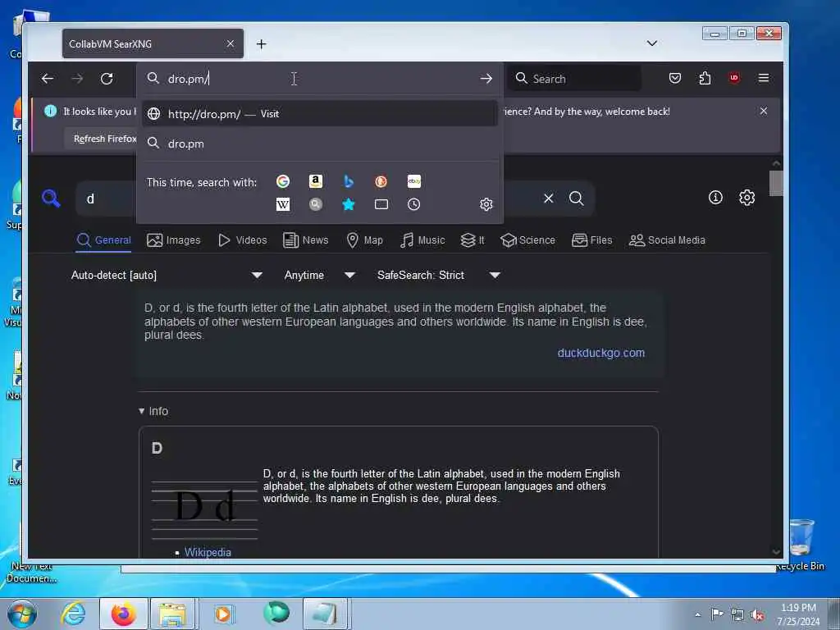The image size is (840, 630).
Task: Click Firefox icon in the taskbar
Action: tap(123, 614)
